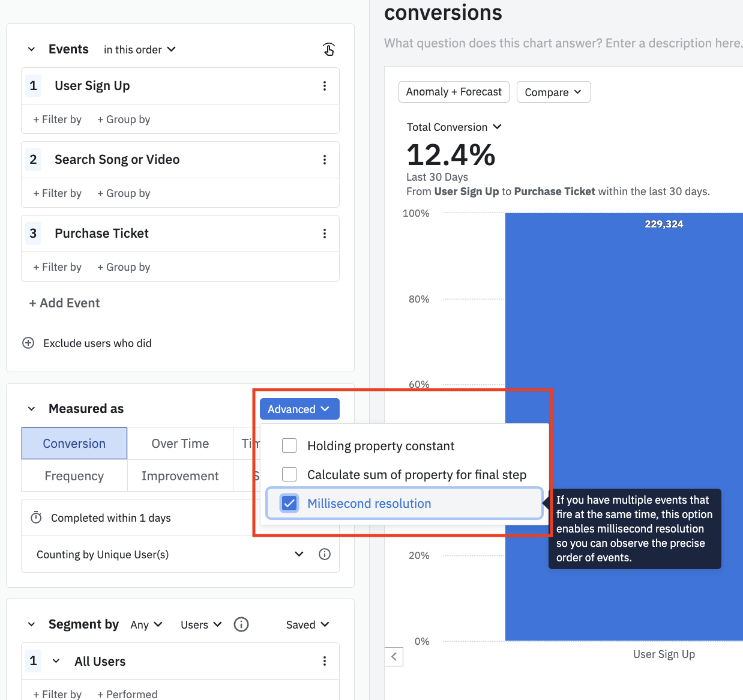Expand the Compare dropdown
Viewport: 743px width, 700px height.
[x=553, y=92]
